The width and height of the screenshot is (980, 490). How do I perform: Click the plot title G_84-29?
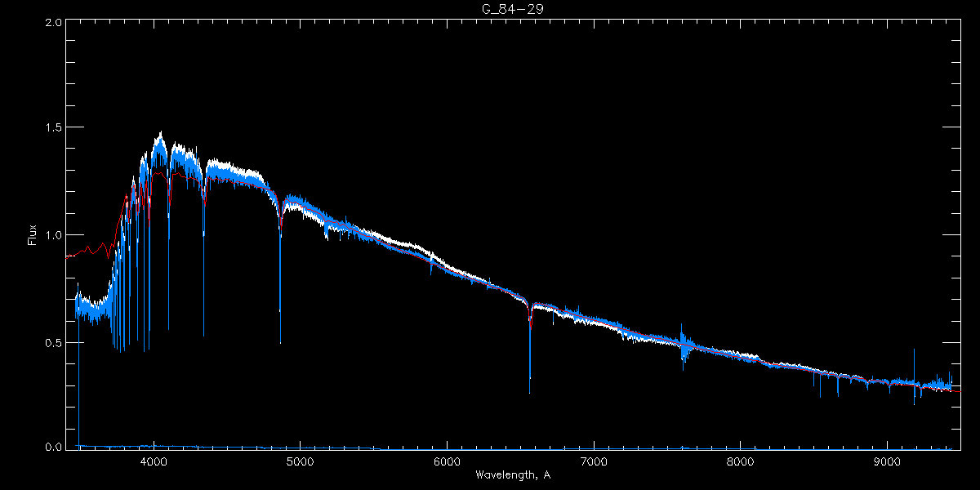pyautogui.click(x=512, y=9)
